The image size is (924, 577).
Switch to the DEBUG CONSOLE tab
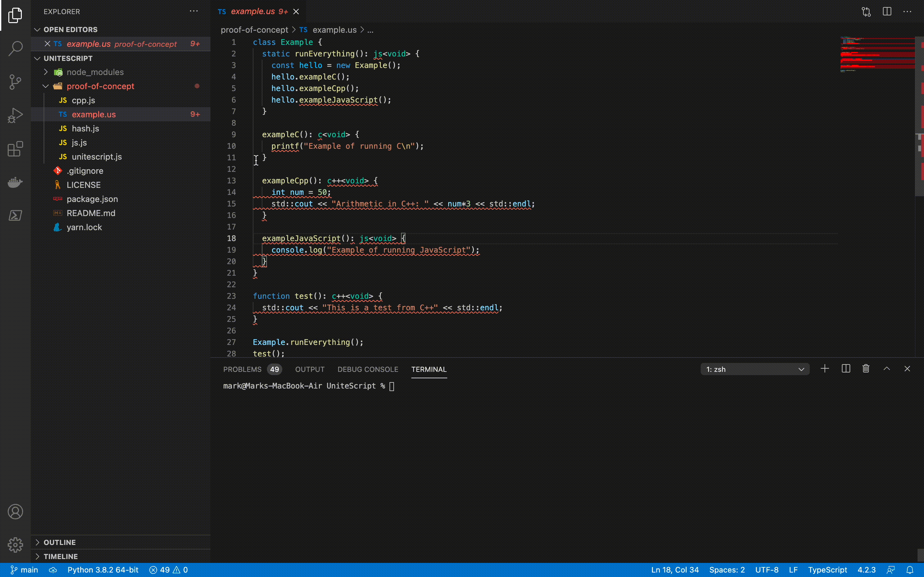tap(367, 369)
